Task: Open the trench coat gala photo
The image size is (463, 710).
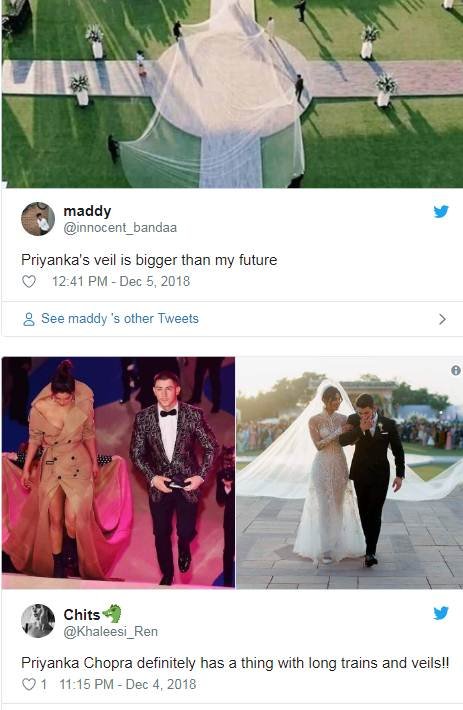Action: (x=119, y=473)
